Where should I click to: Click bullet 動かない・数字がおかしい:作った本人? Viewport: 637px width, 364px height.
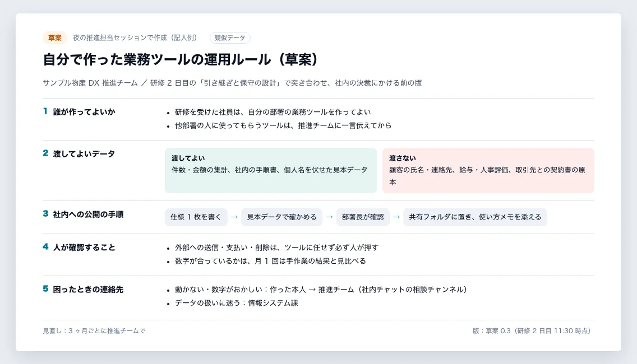pos(321,290)
